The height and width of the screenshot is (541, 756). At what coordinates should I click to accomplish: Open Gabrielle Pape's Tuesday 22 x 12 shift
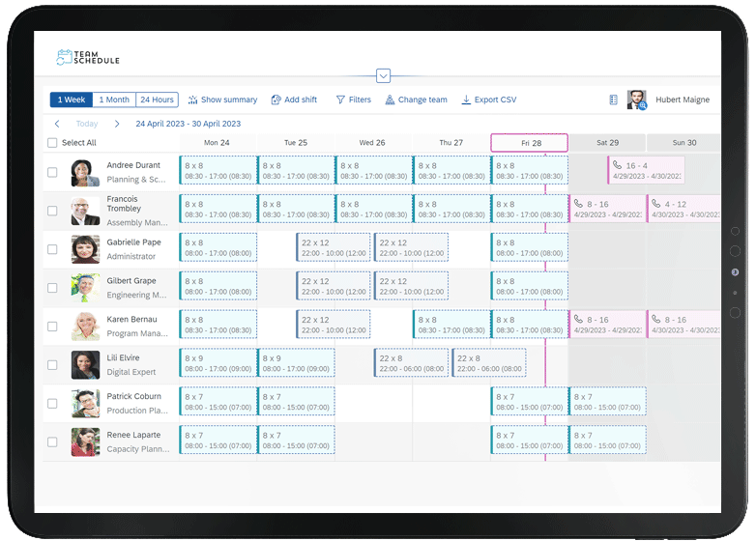point(334,247)
